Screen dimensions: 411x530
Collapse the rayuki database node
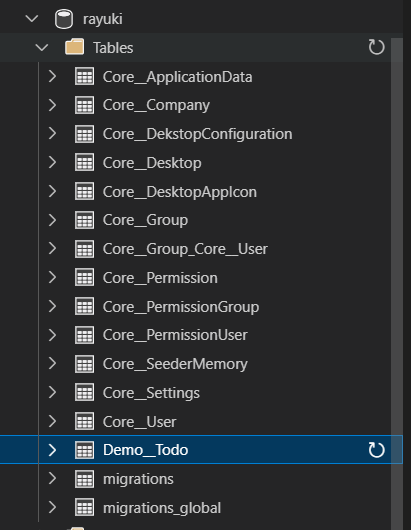(x=32, y=19)
